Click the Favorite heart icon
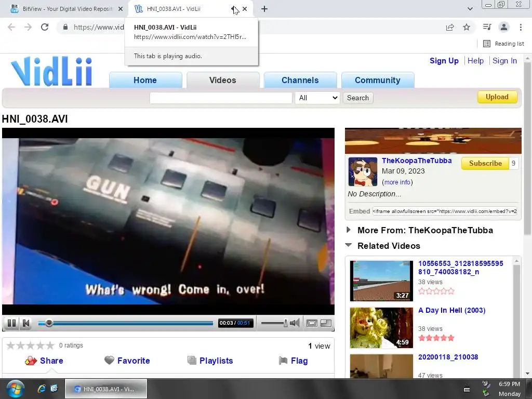Screen dimensions: 532x399 [109, 360]
